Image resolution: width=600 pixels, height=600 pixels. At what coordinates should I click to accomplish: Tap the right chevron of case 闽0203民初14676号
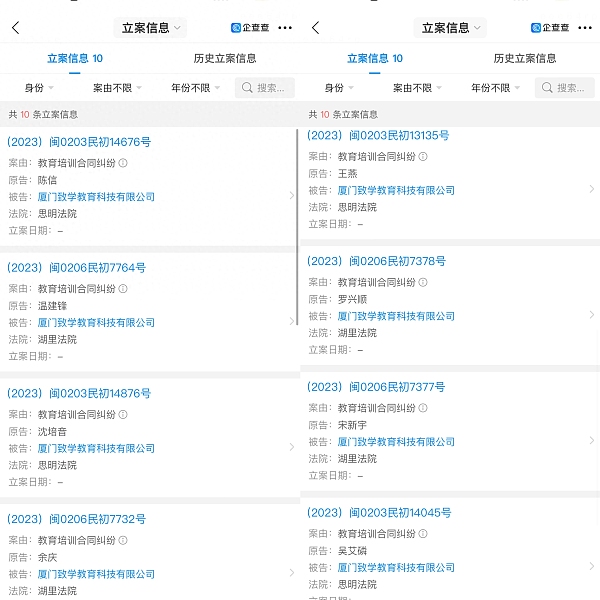[292, 196]
